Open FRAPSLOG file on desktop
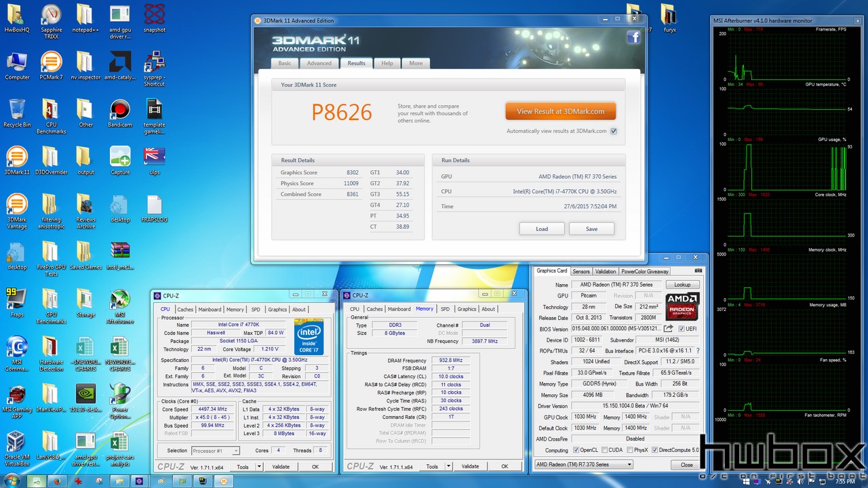868x488 pixels. (155, 209)
